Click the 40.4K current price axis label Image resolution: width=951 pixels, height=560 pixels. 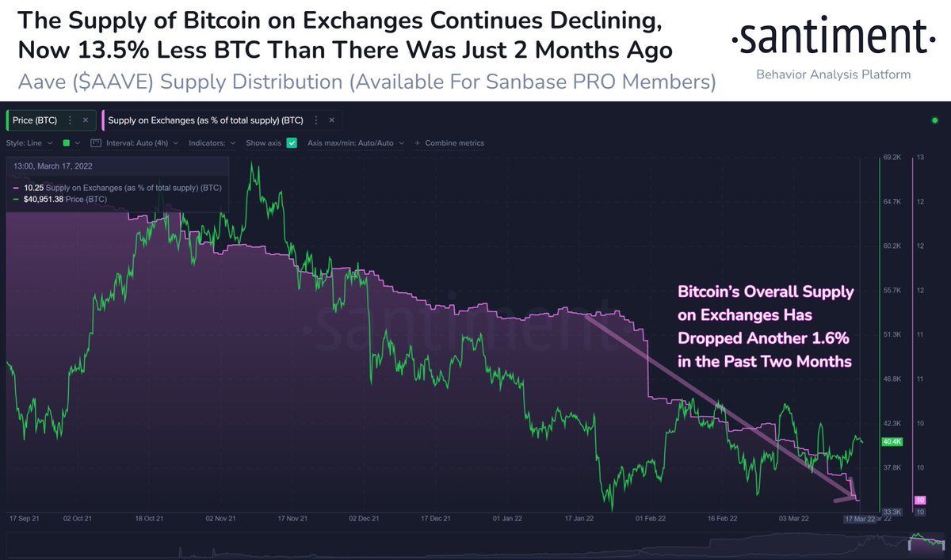891,442
